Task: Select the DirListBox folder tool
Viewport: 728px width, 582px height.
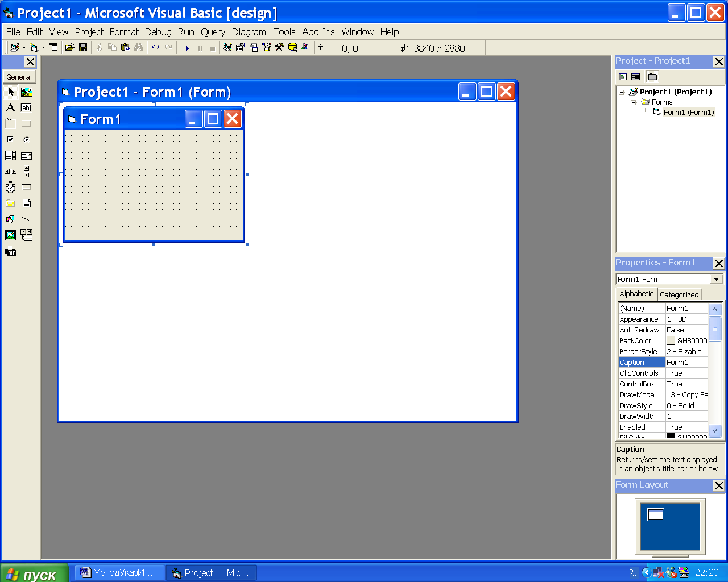Action: [x=11, y=203]
